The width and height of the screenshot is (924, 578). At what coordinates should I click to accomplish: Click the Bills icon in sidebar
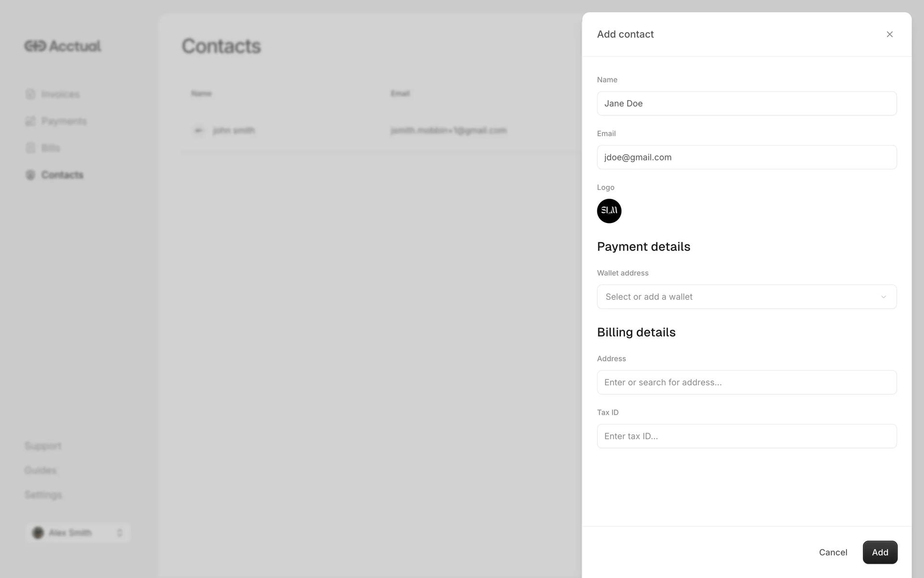click(30, 148)
